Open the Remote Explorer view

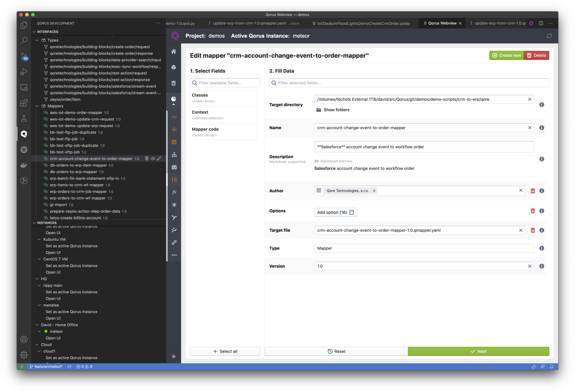[x=24, y=88]
